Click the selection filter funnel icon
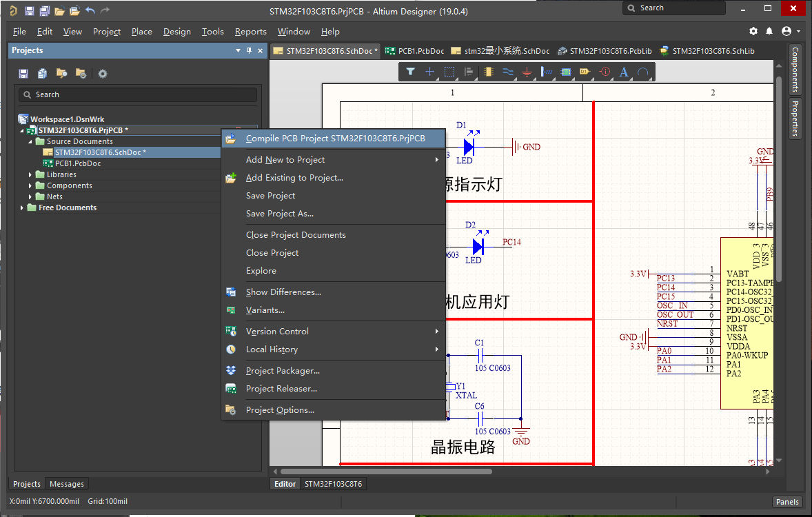Image resolution: width=812 pixels, height=517 pixels. [x=410, y=72]
